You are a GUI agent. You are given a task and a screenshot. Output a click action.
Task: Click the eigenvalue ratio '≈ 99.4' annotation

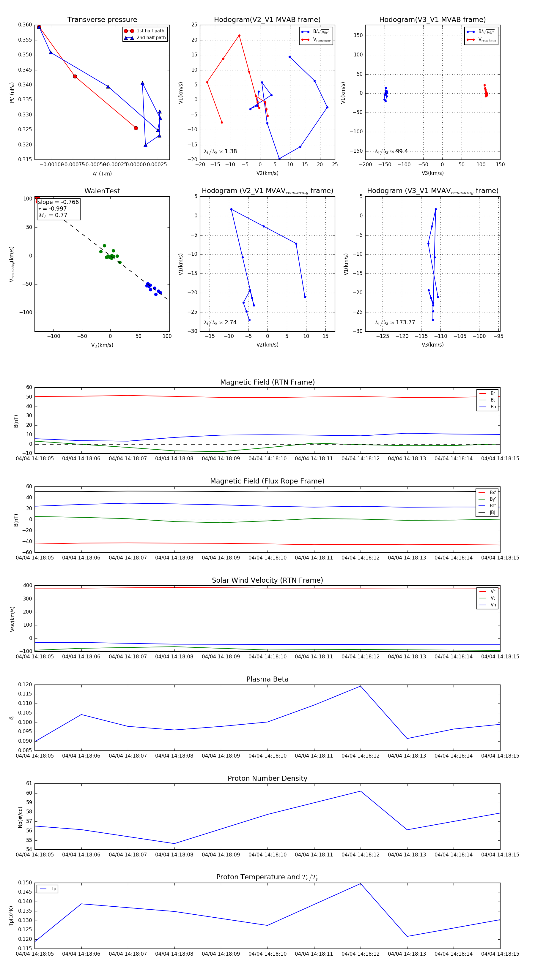(391, 151)
